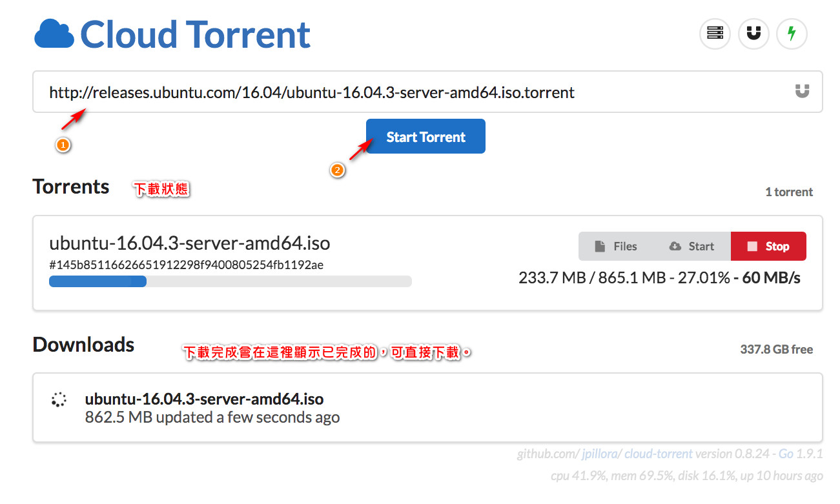Image resolution: width=840 pixels, height=504 pixels.
Task: Click the Cloud Torrent title text
Action: tap(195, 34)
